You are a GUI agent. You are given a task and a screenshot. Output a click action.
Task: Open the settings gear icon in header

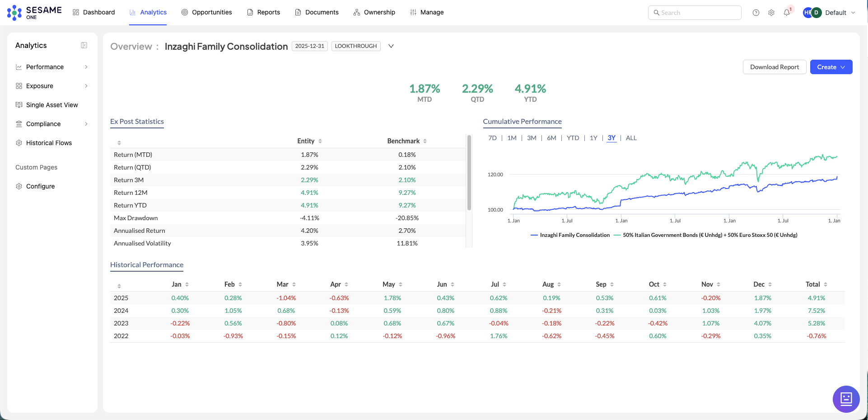(771, 13)
